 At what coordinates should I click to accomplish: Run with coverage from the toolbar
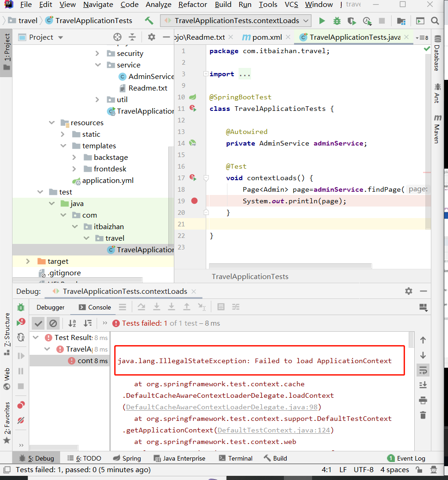[352, 21]
